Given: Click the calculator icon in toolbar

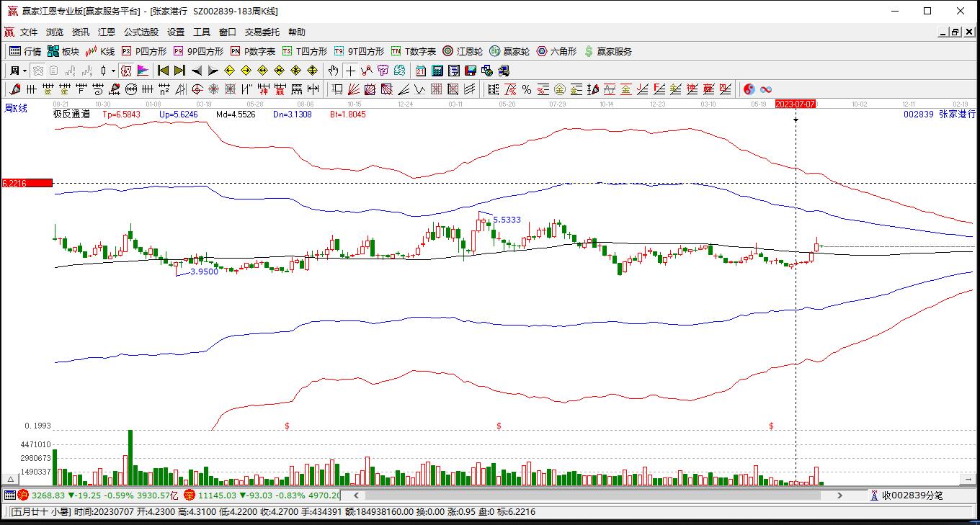Looking at the screenshot, I should (x=437, y=71).
